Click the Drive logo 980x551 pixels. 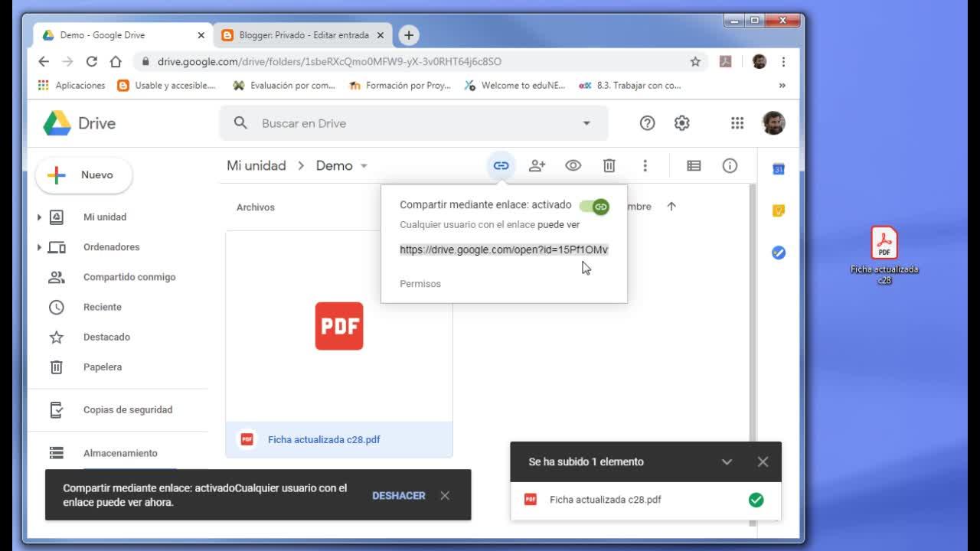tap(79, 123)
